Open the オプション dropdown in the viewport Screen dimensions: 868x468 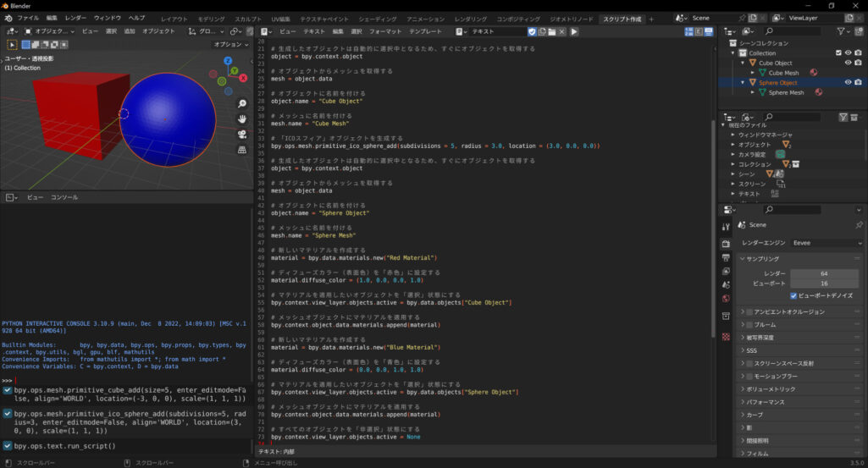(x=230, y=44)
